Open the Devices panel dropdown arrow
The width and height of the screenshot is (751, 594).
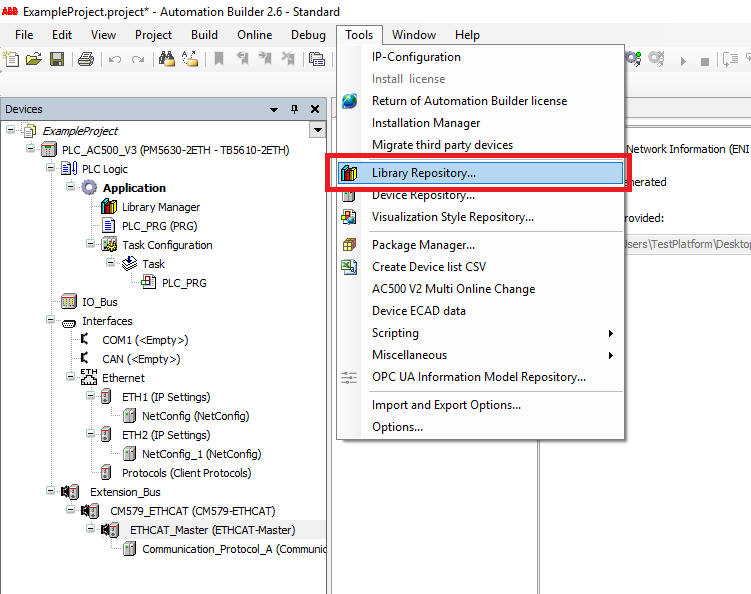[x=274, y=109]
